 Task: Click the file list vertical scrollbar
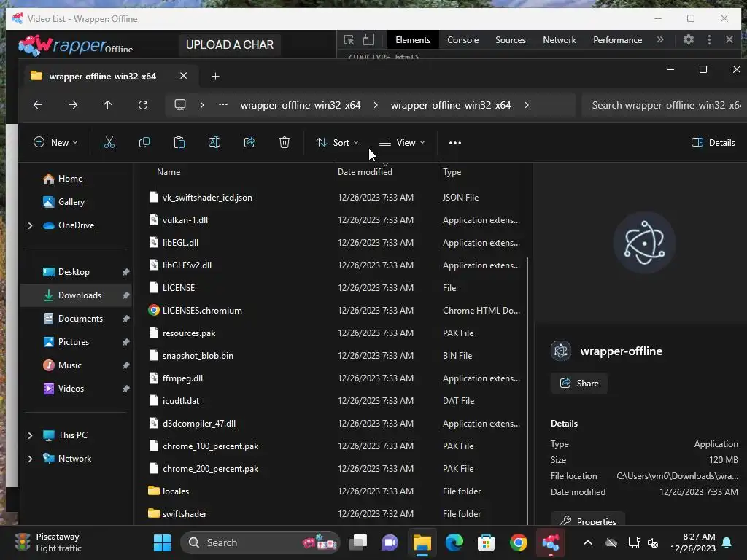pyautogui.click(x=527, y=391)
